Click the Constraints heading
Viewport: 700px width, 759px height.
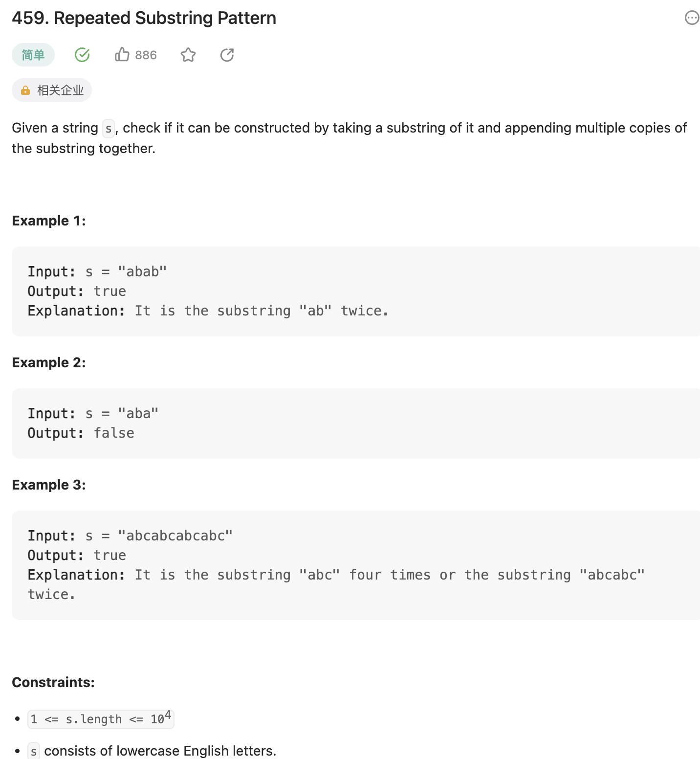click(53, 683)
